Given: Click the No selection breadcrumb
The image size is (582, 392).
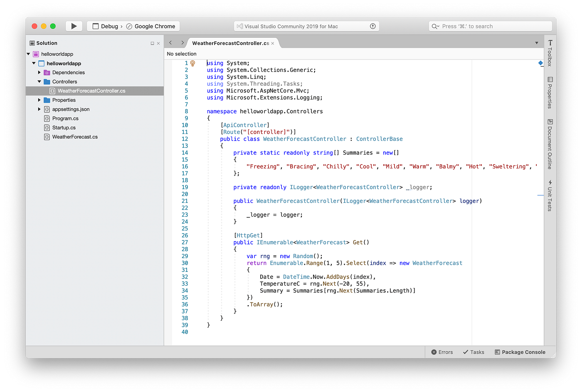Looking at the screenshot, I should click(x=182, y=54).
